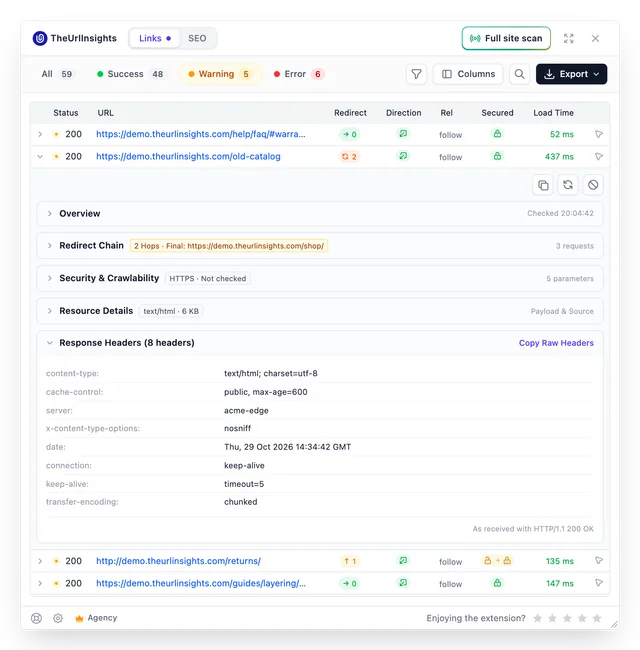Viewport: 640px width, 650px height.
Task: Collapse the Response Headers section
Action: (x=320, y=343)
